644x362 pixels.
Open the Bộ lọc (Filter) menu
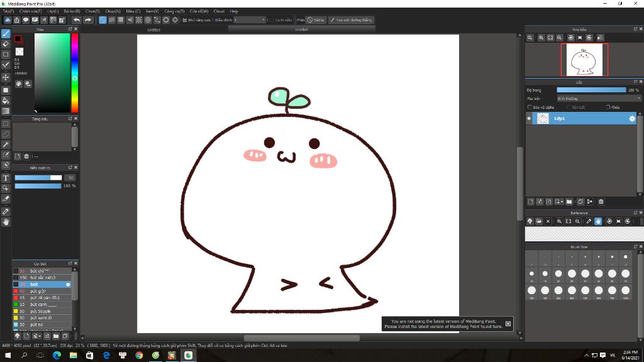[x=72, y=11]
